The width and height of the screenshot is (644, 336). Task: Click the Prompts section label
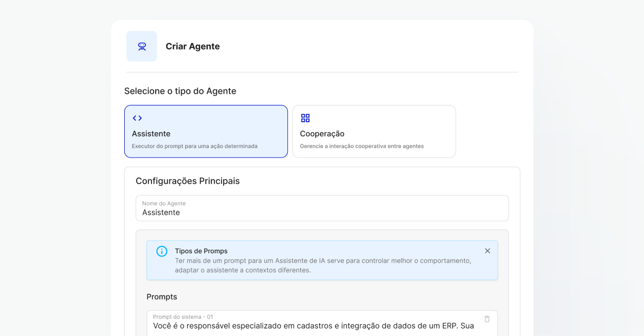(x=162, y=297)
